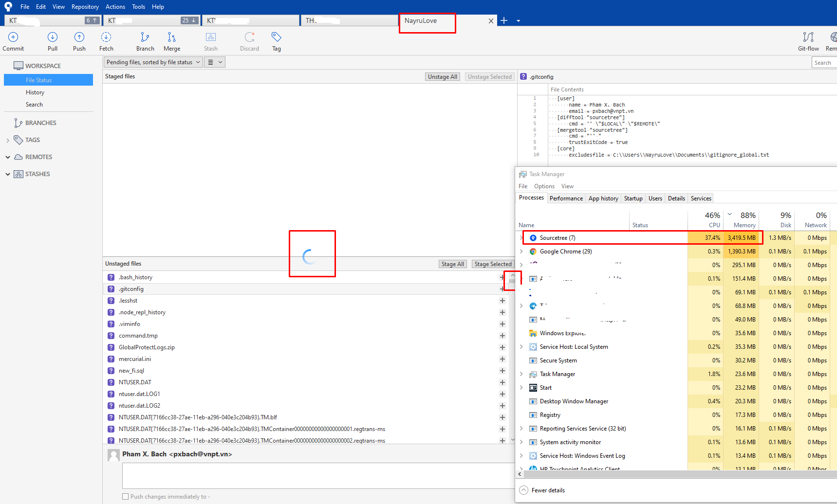Switch to Performance tab in Task Manager
This screenshot has height=504, width=837.
click(x=566, y=198)
